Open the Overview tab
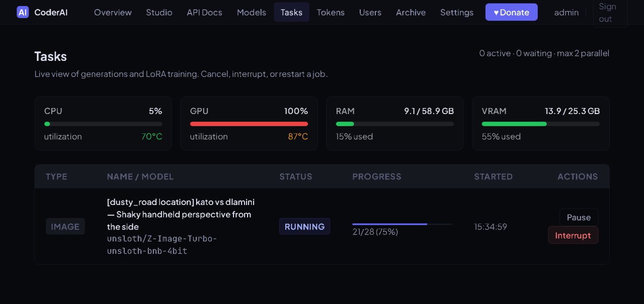The image size is (644, 304). pyautogui.click(x=113, y=12)
